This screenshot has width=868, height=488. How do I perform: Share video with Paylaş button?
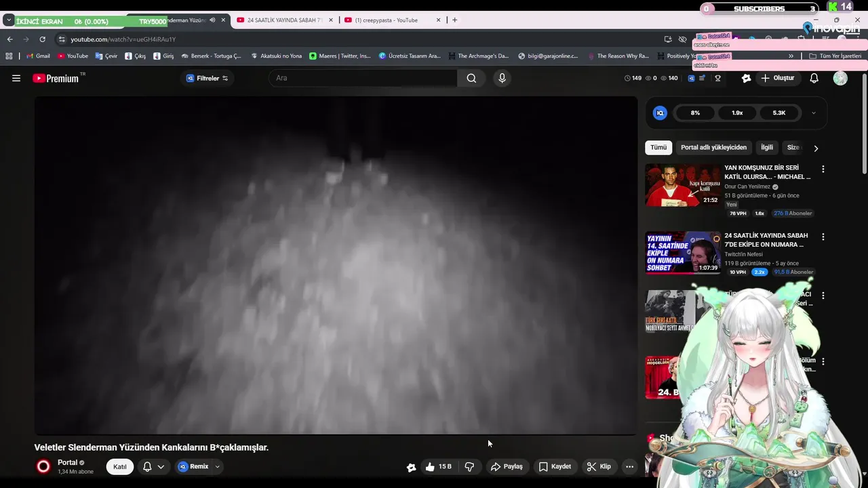507,466
